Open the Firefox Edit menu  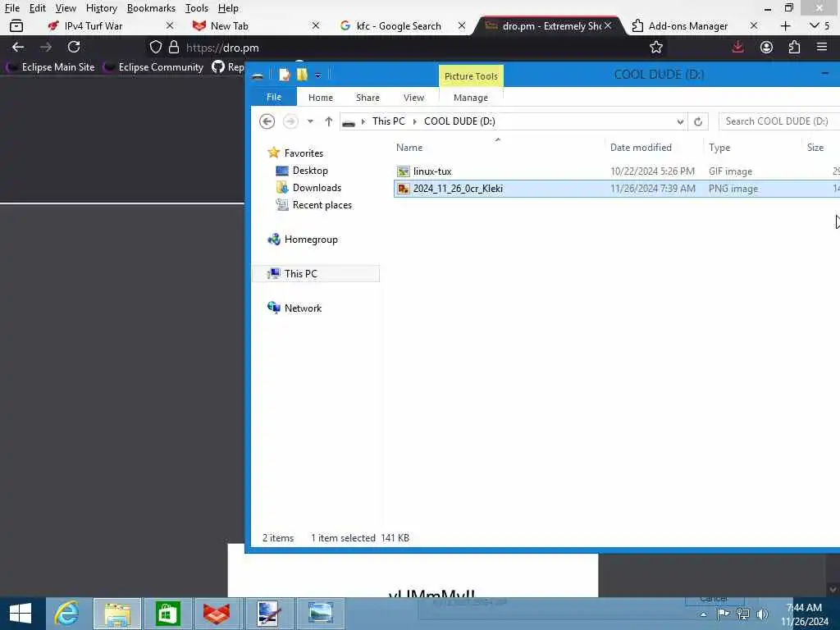pos(37,8)
